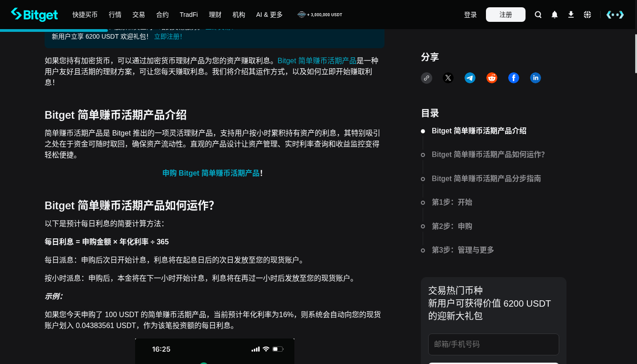Click 申购 Bitget 简单赚币活期产品 link
The image size is (637, 364).
point(211,173)
